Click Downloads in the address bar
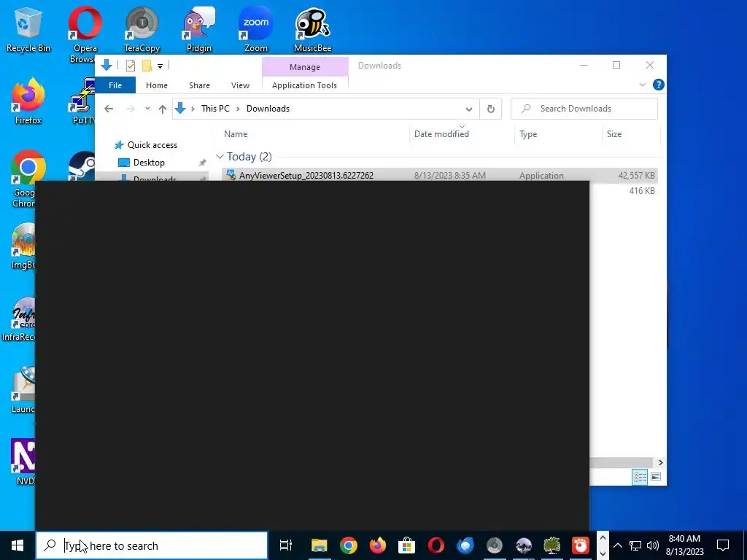The width and height of the screenshot is (747, 560). 268,109
